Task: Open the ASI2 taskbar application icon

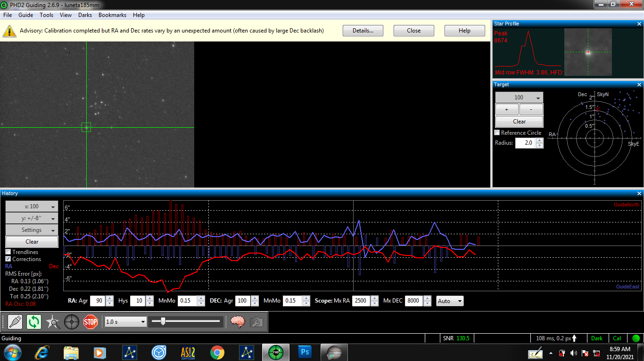Action: point(188,352)
